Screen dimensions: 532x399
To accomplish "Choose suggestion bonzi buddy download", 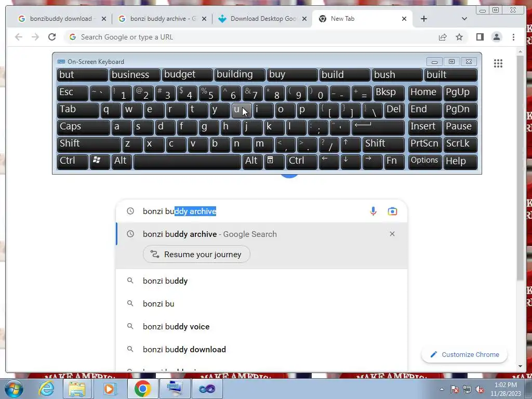I will point(261,349).
